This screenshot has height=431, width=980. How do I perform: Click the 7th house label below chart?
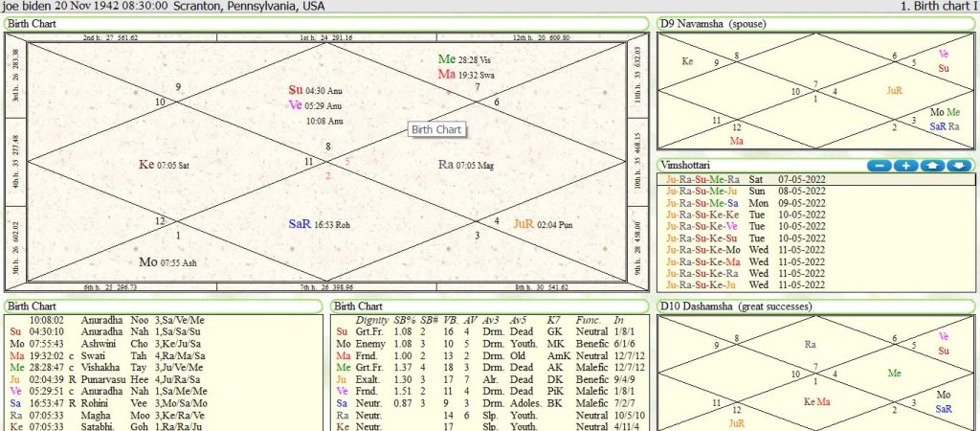325,286
